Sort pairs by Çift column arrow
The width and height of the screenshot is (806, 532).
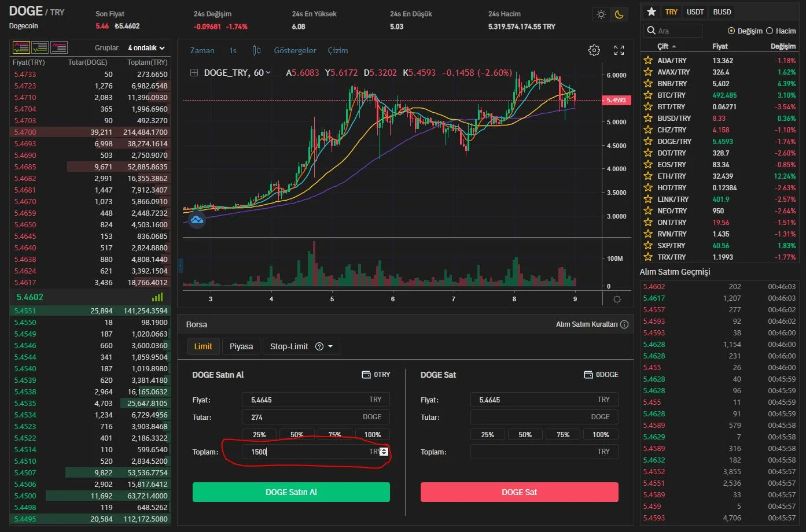coord(674,46)
